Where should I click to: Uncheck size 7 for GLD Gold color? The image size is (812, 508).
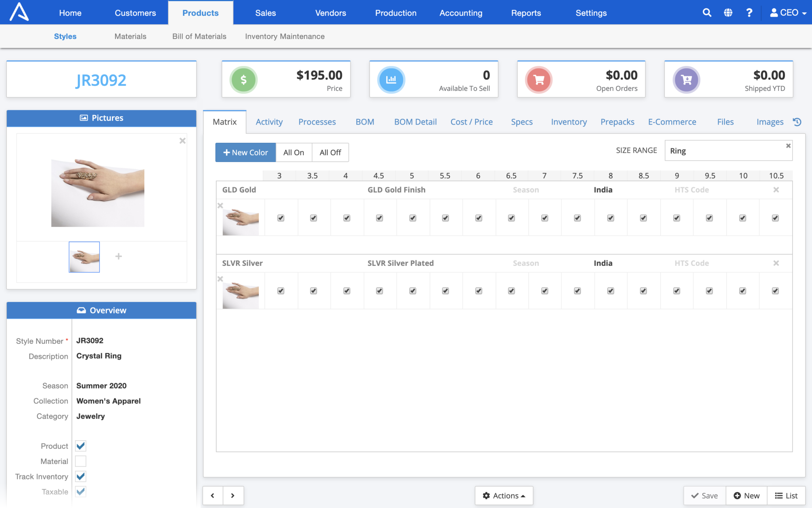tap(544, 217)
